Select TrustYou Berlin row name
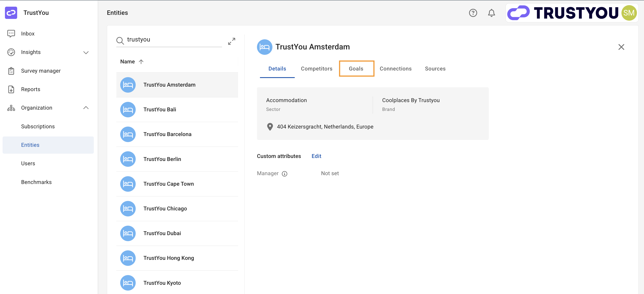 tap(162, 159)
